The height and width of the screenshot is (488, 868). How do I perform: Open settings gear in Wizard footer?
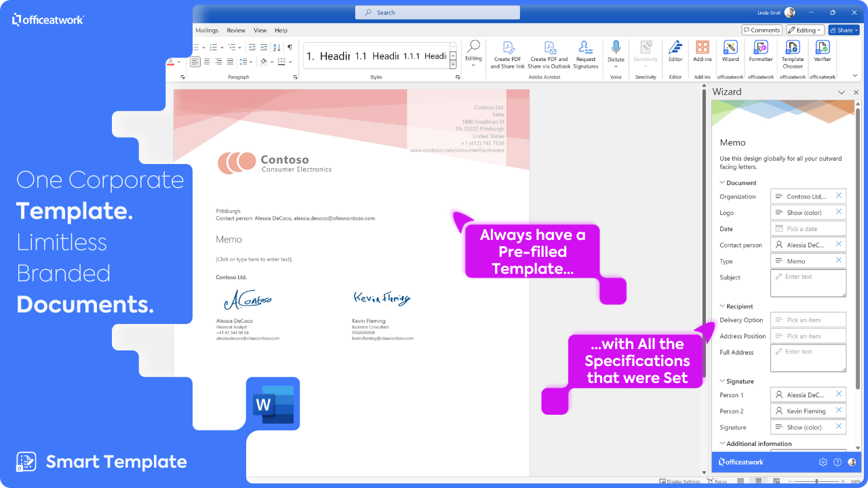click(823, 462)
